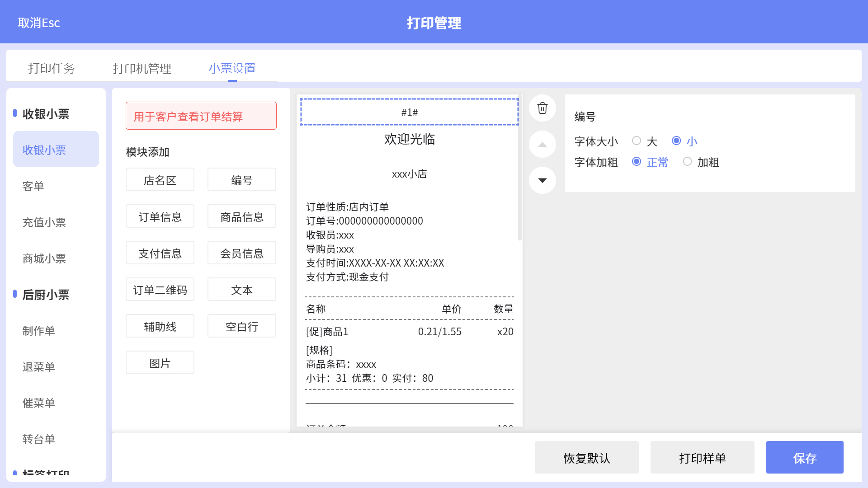Click receipt preview vertical scrollbar

click(x=520, y=167)
